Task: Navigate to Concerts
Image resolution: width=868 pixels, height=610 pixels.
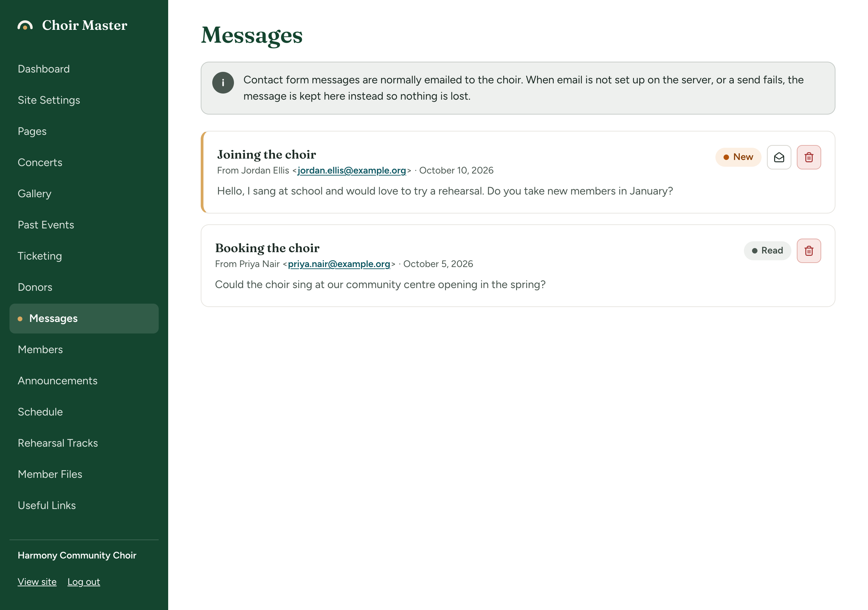Action: click(x=84, y=163)
